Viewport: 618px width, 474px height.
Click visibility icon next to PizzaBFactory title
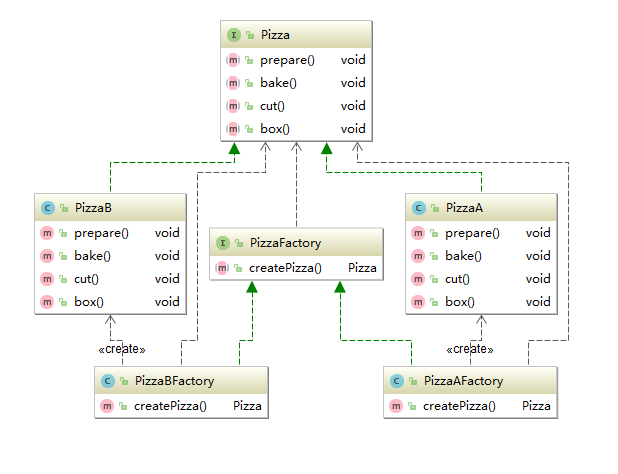point(124,381)
